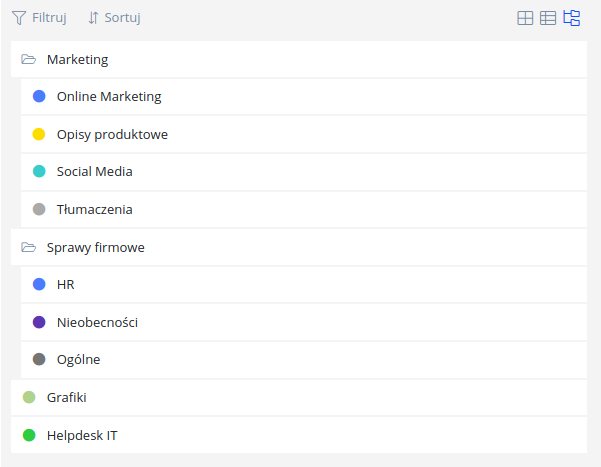Open the Nieobecności project
Viewport: 601px width, 467px height.
[x=97, y=322]
